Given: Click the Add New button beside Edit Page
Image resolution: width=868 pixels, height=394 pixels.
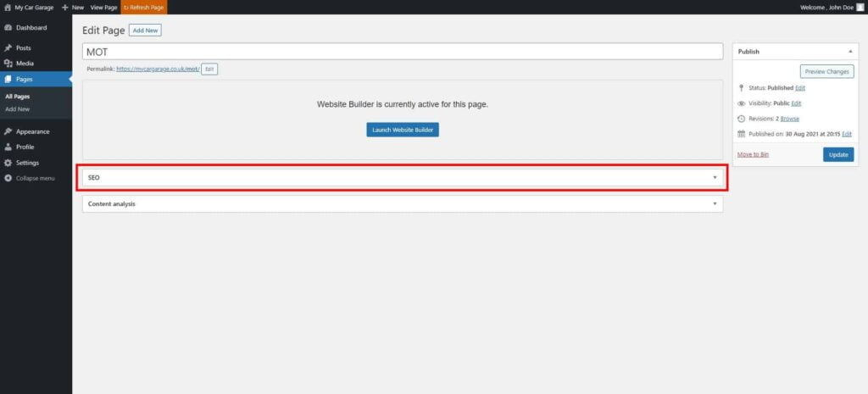Looking at the screenshot, I should point(145,31).
